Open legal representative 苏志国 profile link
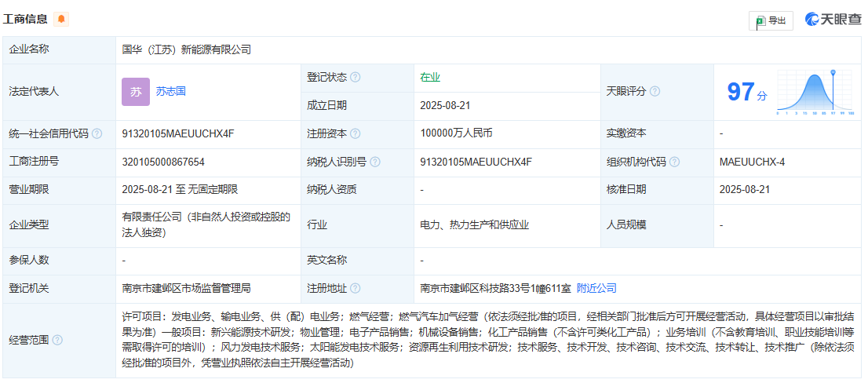 [x=170, y=91]
